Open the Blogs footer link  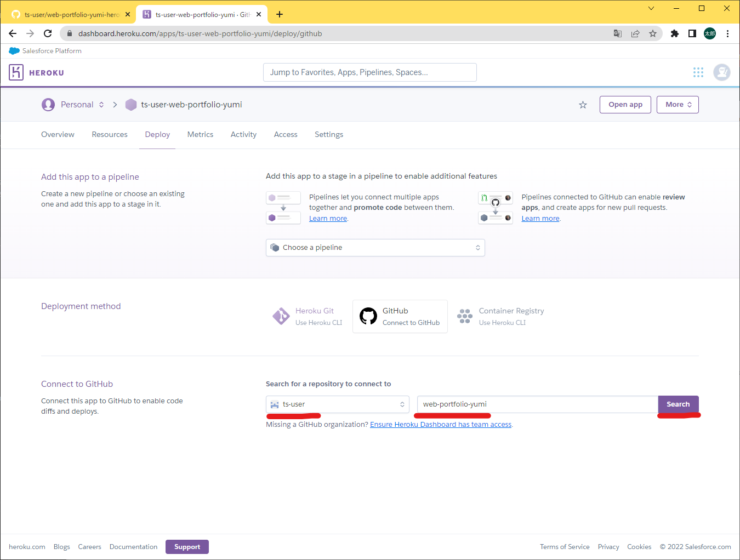pos(62,547)
